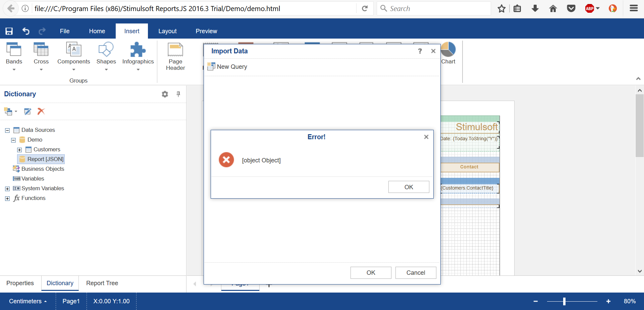The image size is (644, 310).
Task: Insert a Chart component
Action: pyautogui.click(x=448, y=53)
